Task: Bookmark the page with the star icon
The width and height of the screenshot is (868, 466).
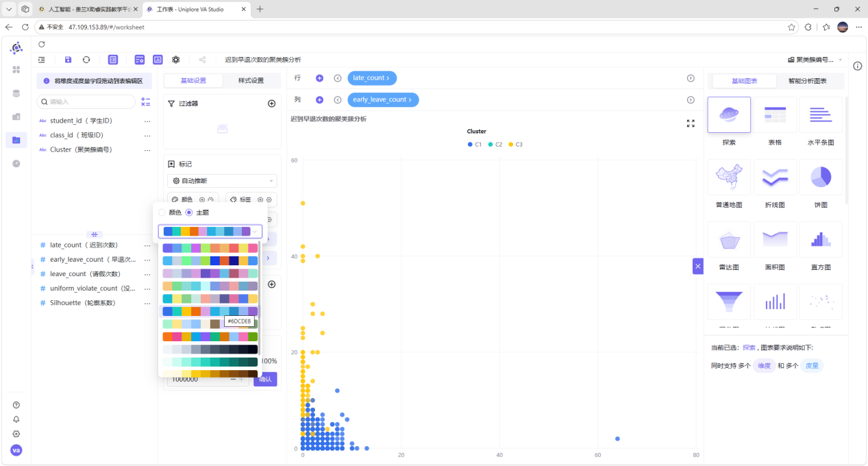Action: 792,27
